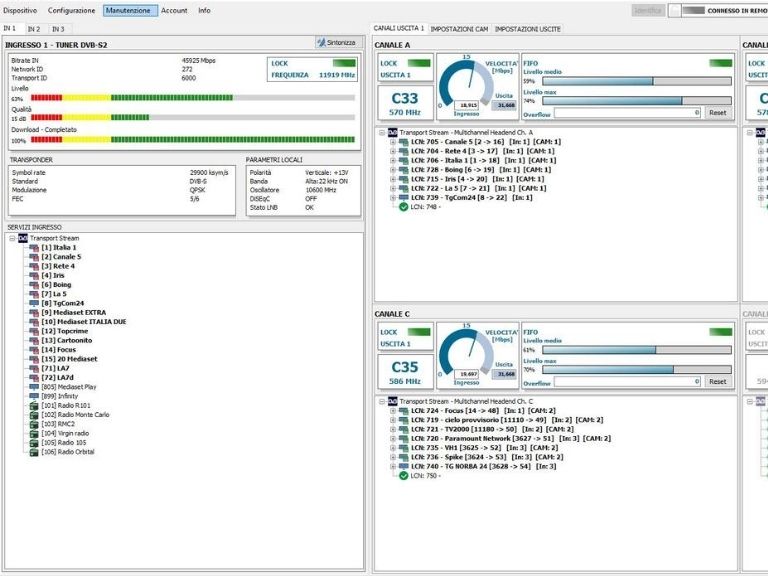This screenshot has height=576, width=768.
Task: Collapse the Multichannel Headend Ch. A tree
Action: (x=382, y=133)
